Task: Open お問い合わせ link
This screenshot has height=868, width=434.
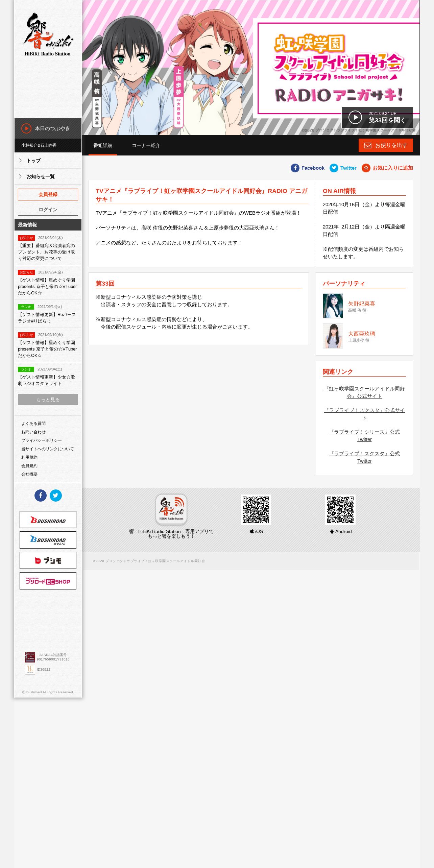Action: pyautogui.click(x=33, y=432)
